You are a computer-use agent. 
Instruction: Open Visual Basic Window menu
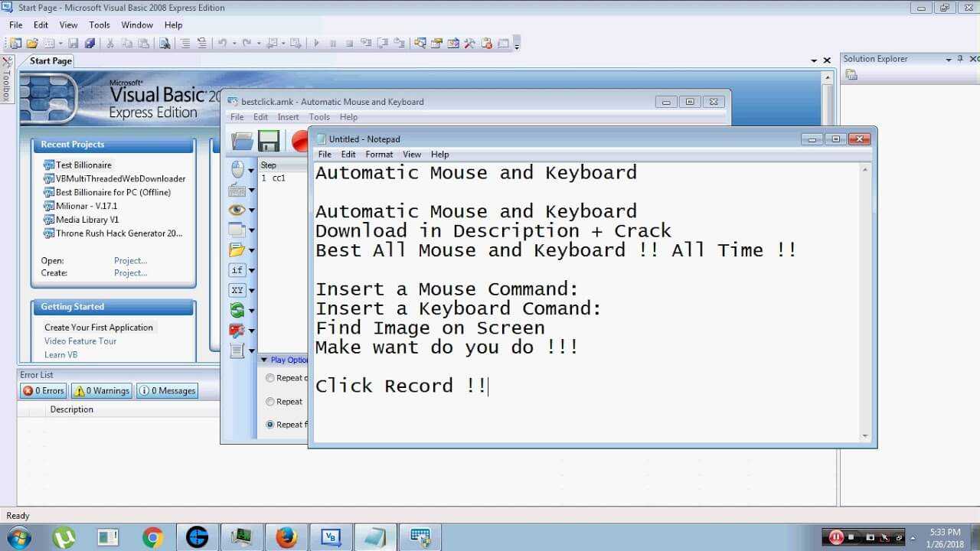click(x=137, y=25)
